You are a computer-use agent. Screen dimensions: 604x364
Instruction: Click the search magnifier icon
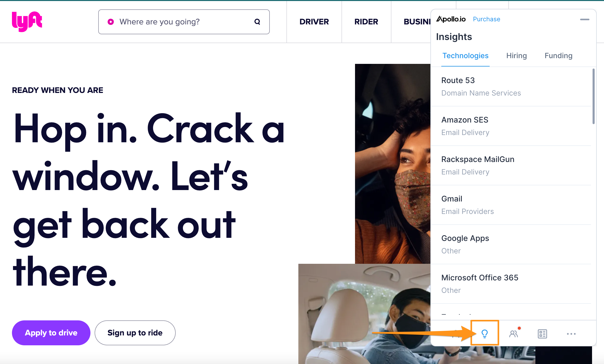coord(257,22)
